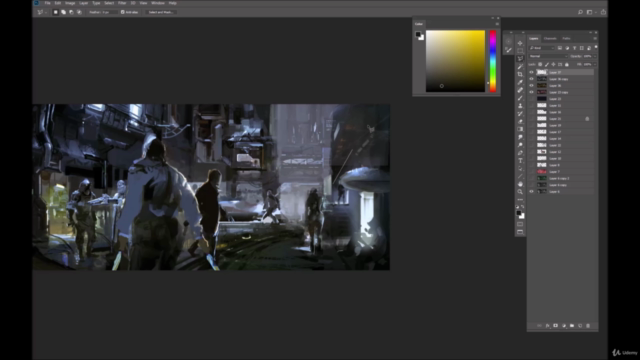The height and width of the screenshot is (360, 640).
Task: Select the Crop tool
Action: [520, 74]
